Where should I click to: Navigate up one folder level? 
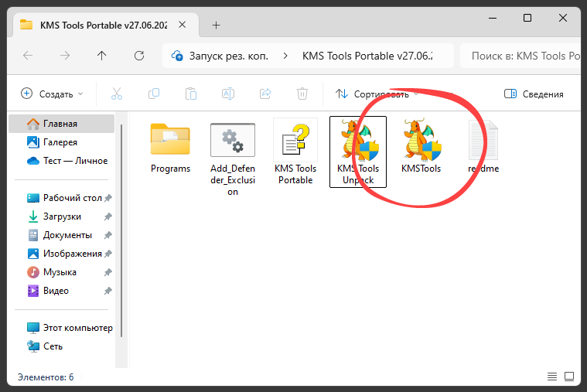point(102,56)
